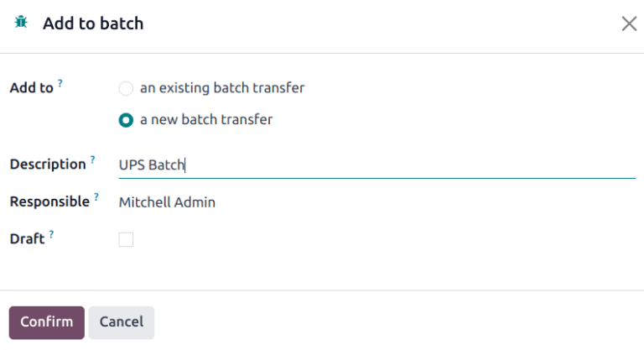Viewport: 644px width, 350px height.
Task: Click the 'a new batch transfer' option text
Action: (x=206, y=120)
